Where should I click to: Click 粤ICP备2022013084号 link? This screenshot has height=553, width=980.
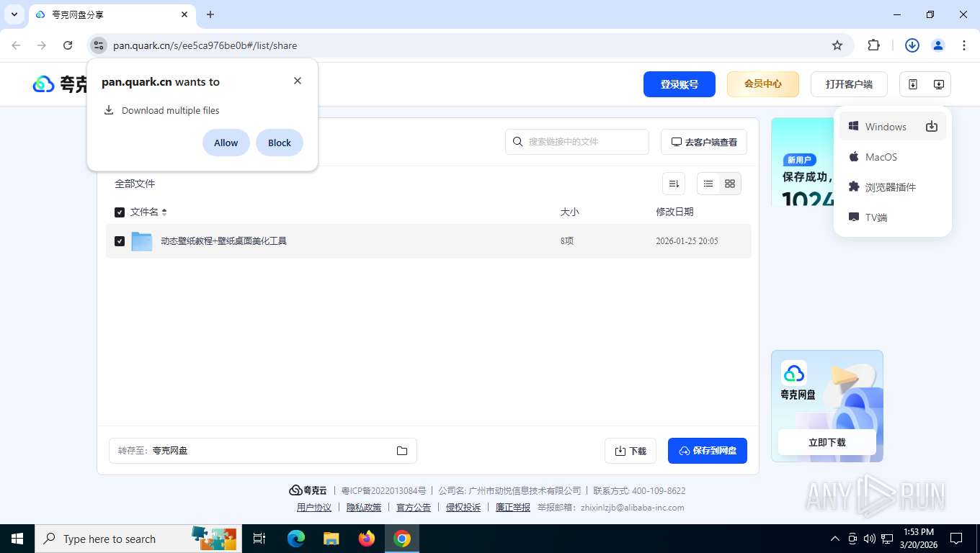click(383, 491)
